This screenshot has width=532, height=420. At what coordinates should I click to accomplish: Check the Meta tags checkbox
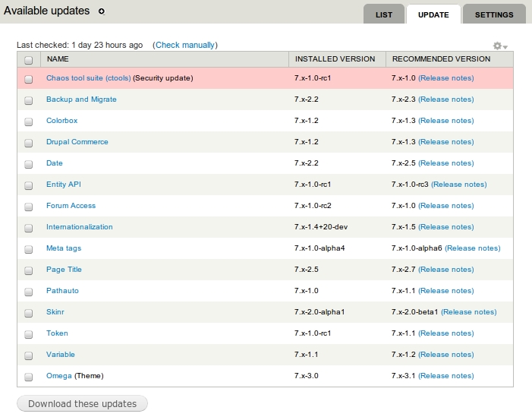coord(29,249)
